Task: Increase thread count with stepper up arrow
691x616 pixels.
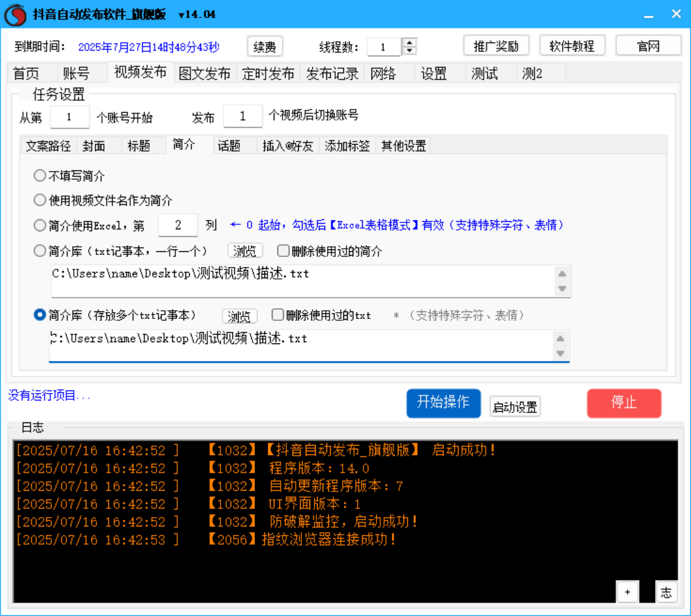Action: click(x=409, y=43)
